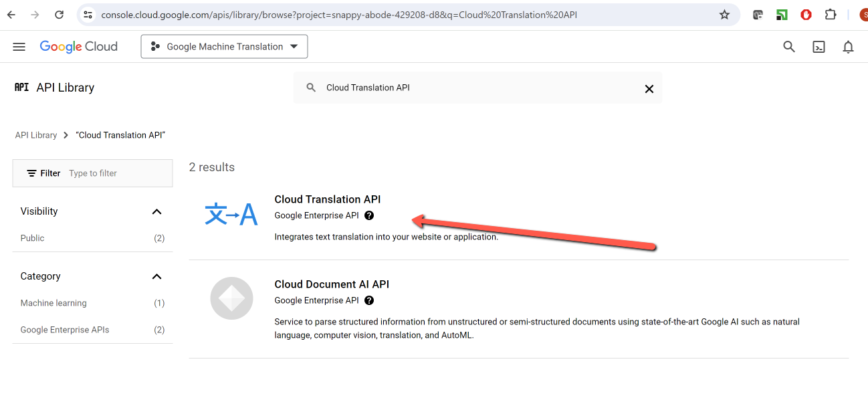Click the Cloud Document AI API logo
Image resolution: width=868 pixels, height=406 pixels.
[x=231, y=298]
